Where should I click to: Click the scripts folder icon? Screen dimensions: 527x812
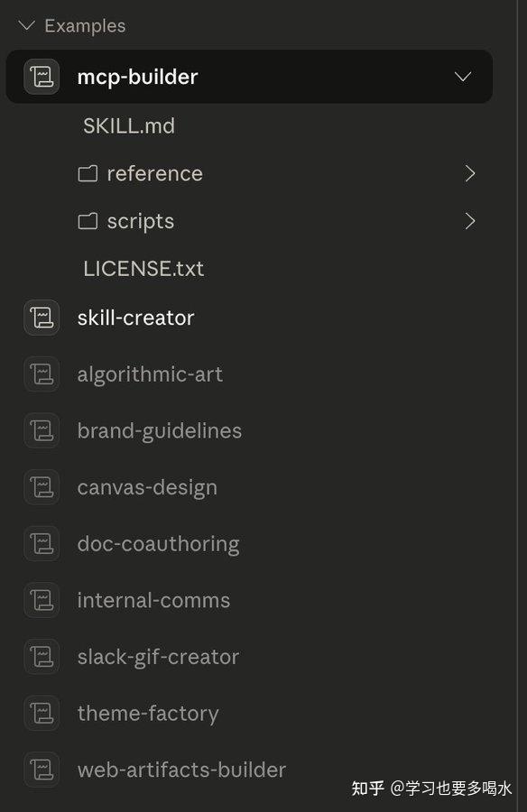coord(88,221)
